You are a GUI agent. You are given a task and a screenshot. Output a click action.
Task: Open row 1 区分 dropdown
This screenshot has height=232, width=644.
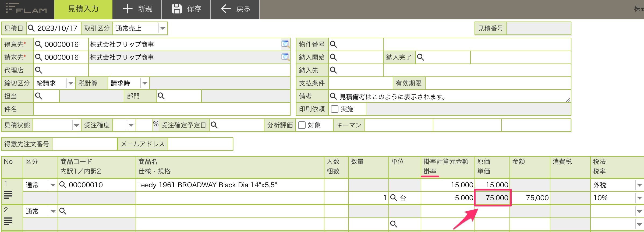click(53, 185)
